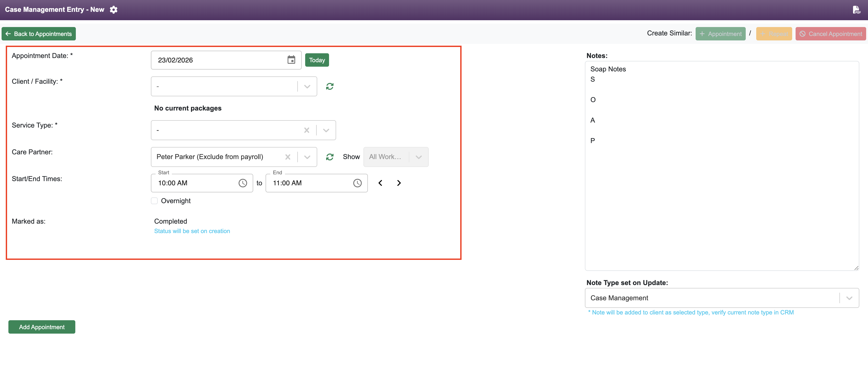Clear the Peter Parker care partner selection

(288, 157)
